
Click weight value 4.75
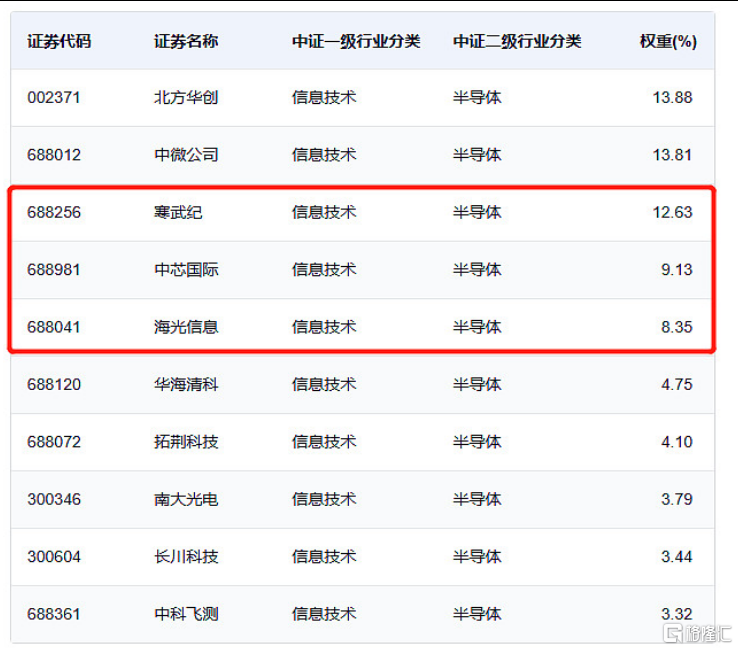coord(677,385)
